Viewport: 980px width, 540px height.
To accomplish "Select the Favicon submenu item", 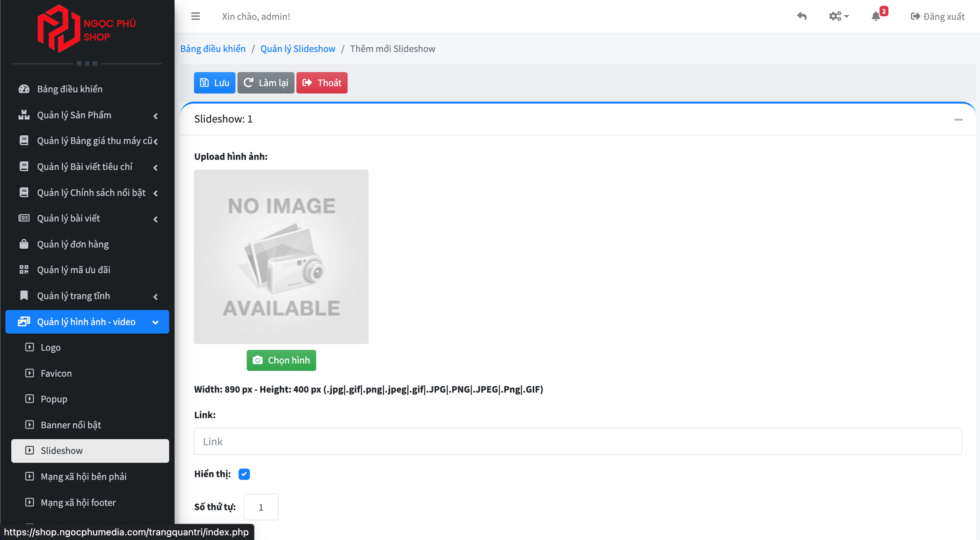I will 56,373.
